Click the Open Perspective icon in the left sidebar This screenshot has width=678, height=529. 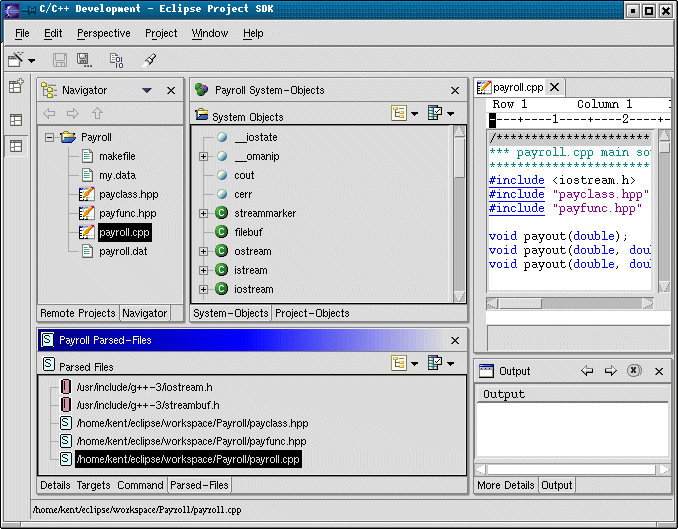pos(16,87)
